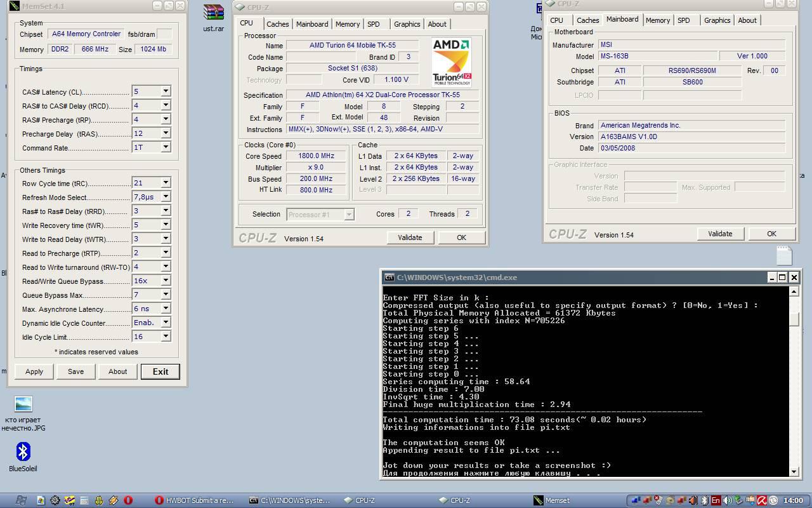812x508 pixels.
Task: Click the AMD Turion 64 Mobile TK-55 name field
Action: tap(352, 46)
